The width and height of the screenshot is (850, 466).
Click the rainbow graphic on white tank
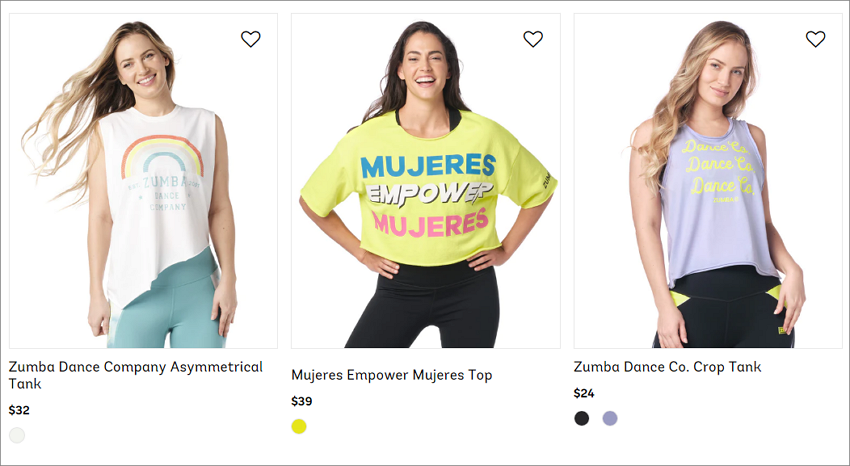(x=162, y=157)
